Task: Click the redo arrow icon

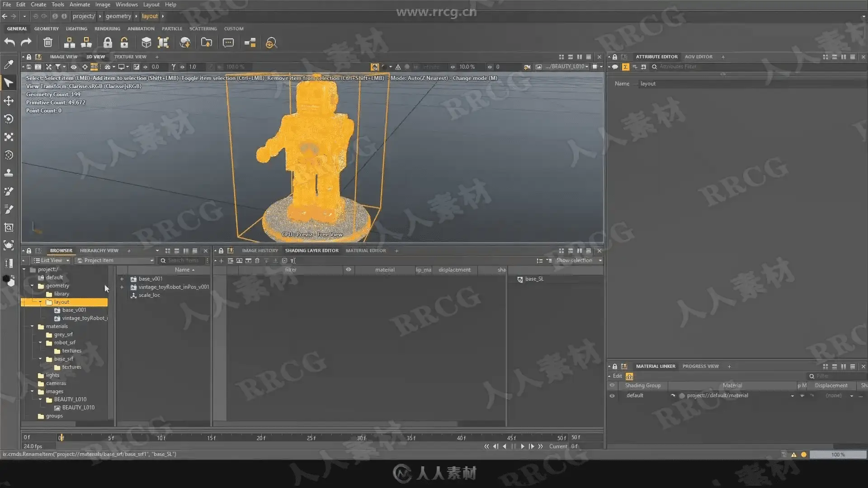Action: 26,42
